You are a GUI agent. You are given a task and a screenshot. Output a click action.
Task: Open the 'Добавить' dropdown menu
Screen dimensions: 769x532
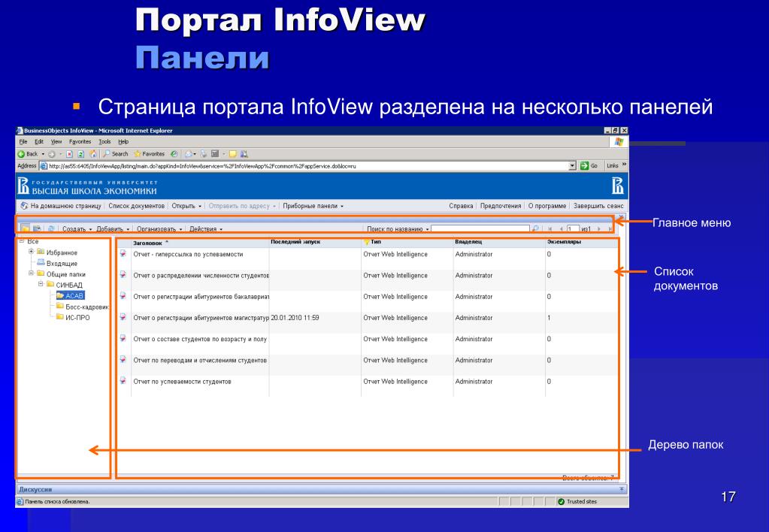113,229
